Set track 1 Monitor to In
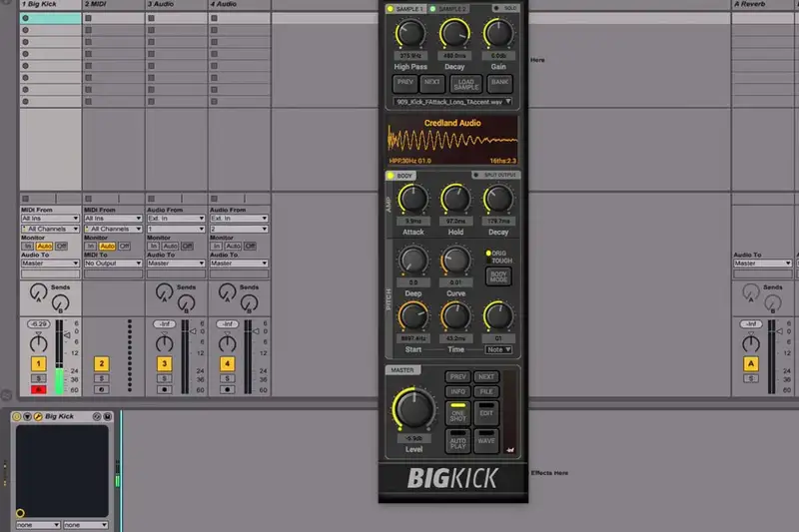 click(28, 246)
